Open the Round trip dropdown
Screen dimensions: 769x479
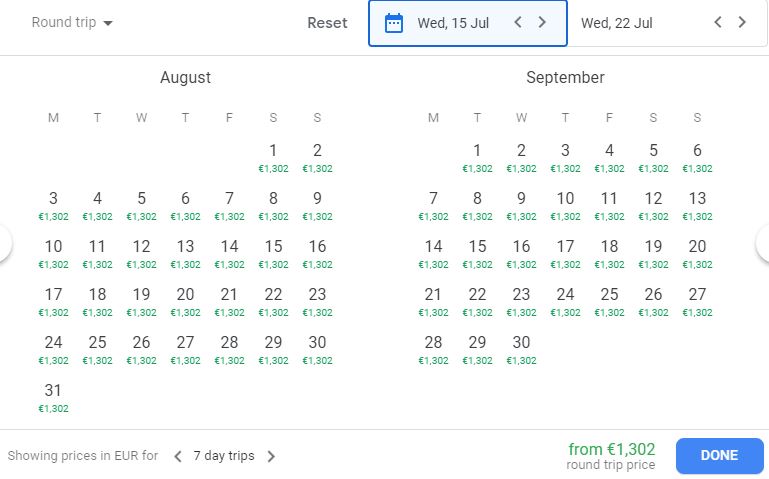click(72, 22)
